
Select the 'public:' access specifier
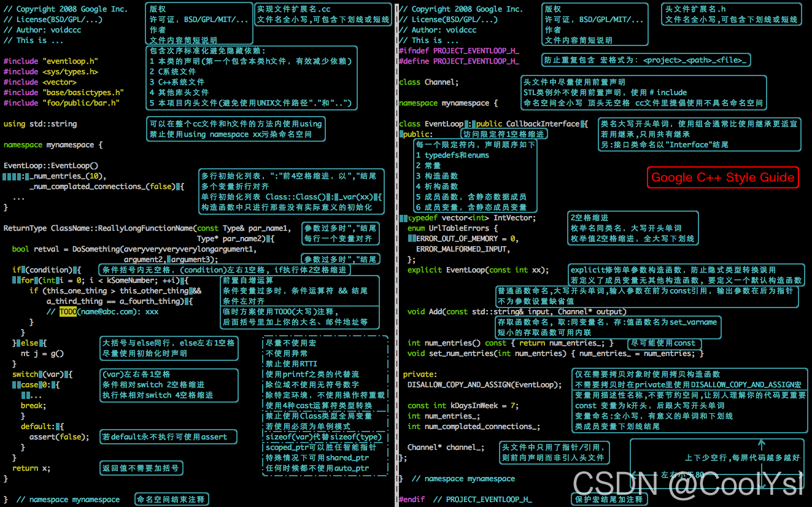[x=418, y=134]
